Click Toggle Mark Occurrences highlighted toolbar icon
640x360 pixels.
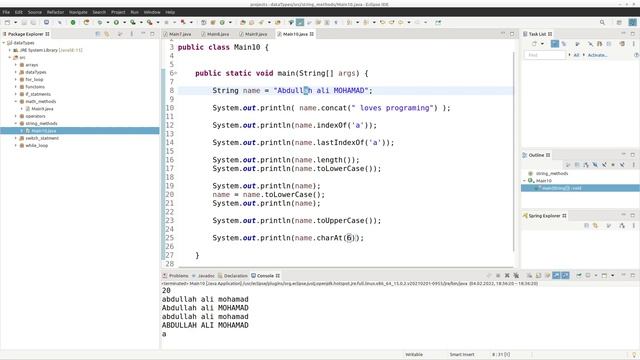point(300,22)
